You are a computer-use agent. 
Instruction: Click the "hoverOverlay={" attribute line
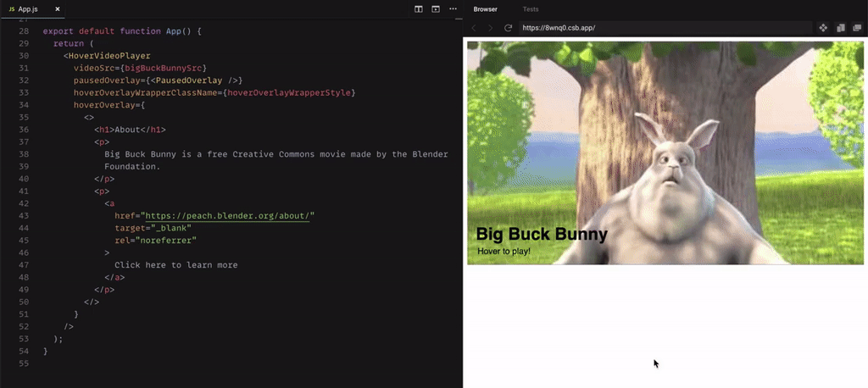point(109,105)
